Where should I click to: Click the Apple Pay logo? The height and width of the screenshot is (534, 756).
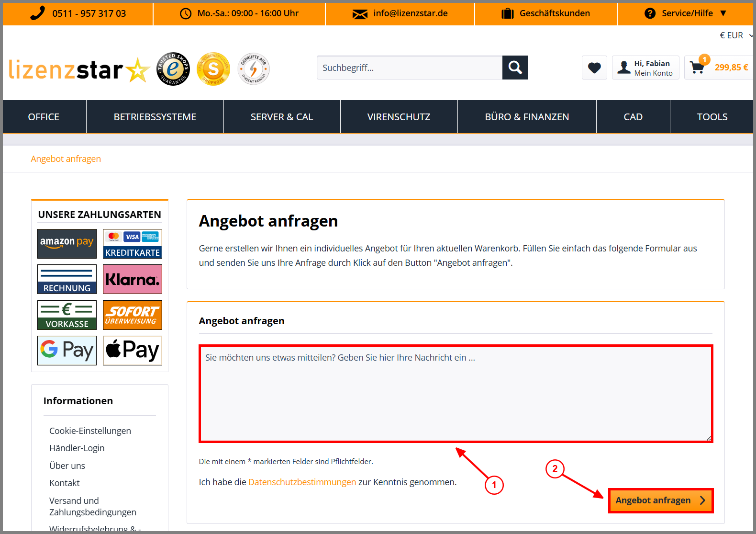pyautogui.click(x=133, y=351)
